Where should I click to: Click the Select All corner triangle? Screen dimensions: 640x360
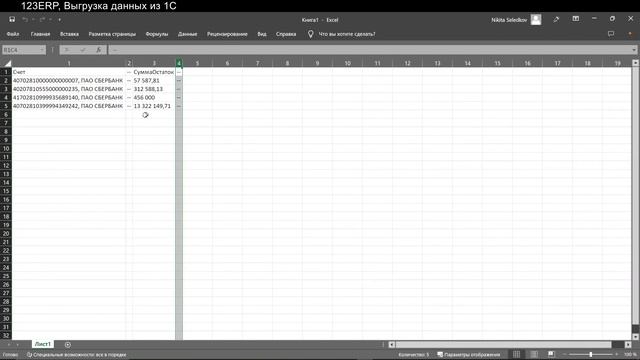pyautogui.click(x=7, y=63)
